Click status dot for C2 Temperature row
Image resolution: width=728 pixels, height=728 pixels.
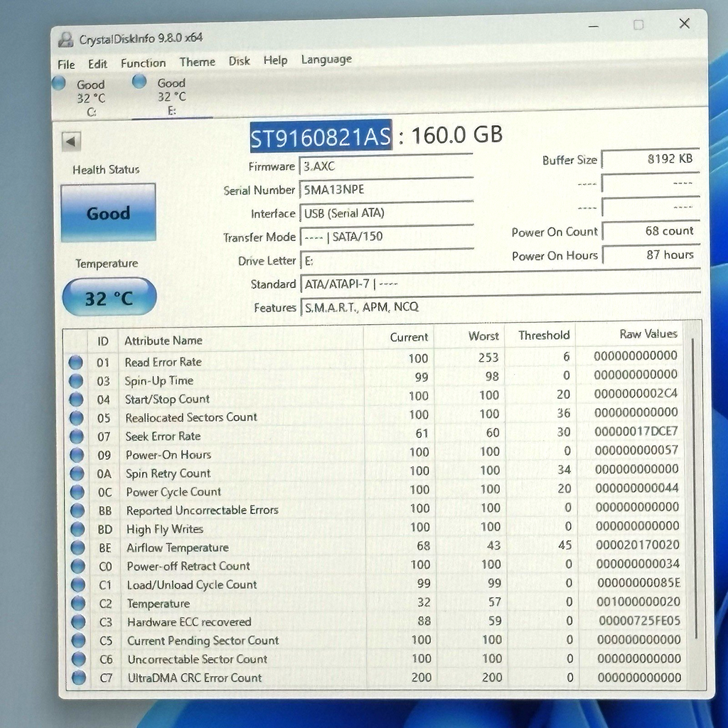click(78, 604)
